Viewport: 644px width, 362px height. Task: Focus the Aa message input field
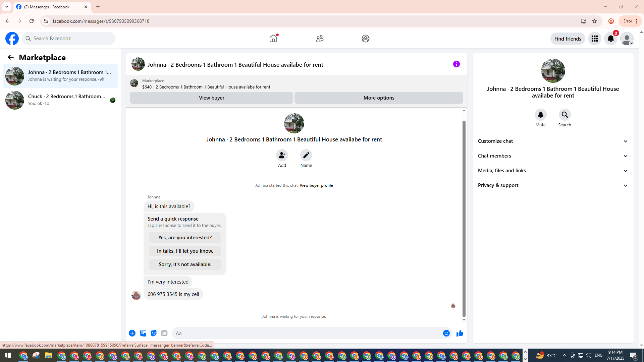click(307, 333)
